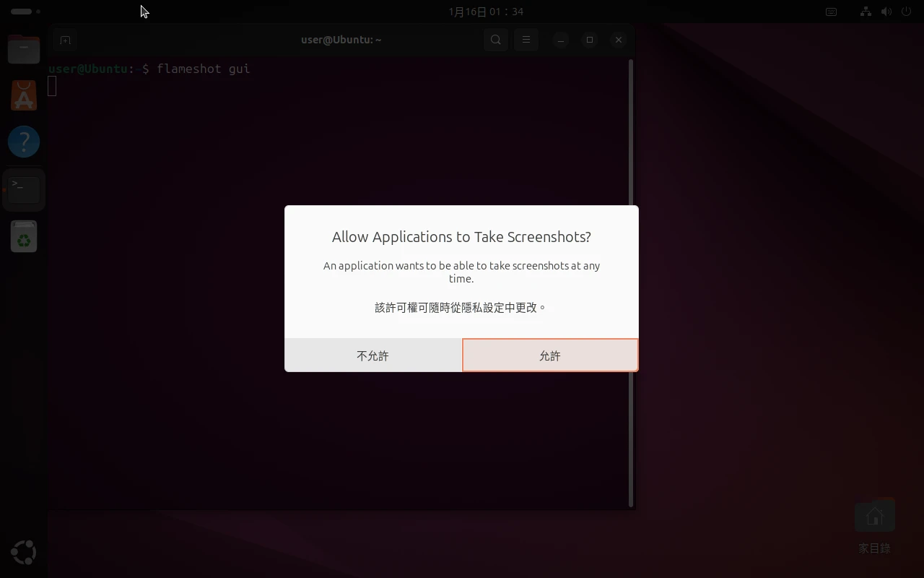Image resolution: width=924 pixels, height=578 pixels.
Task: Open a new tab in the terminal
Action: tap(65, 40)
